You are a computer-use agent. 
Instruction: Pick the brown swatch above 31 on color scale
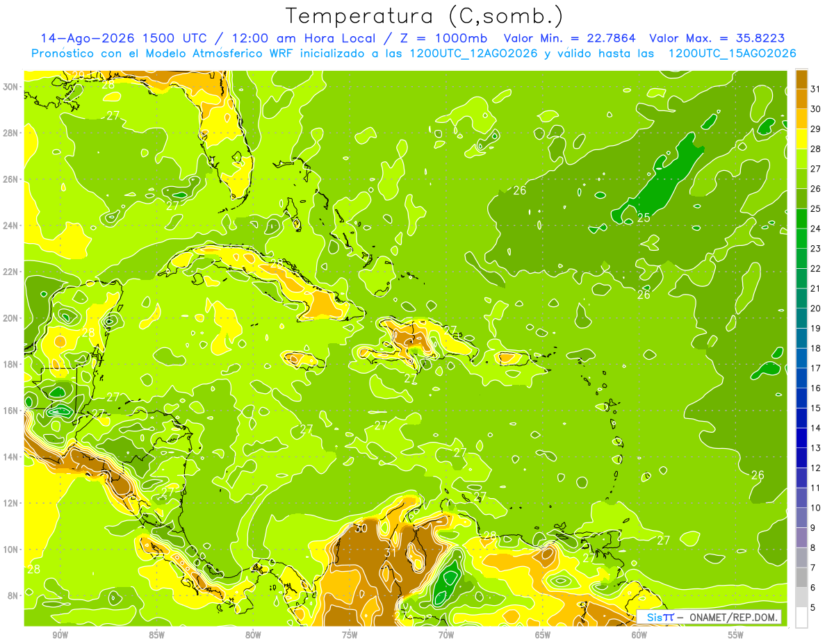pyautogui.click(x=801, y=79)
